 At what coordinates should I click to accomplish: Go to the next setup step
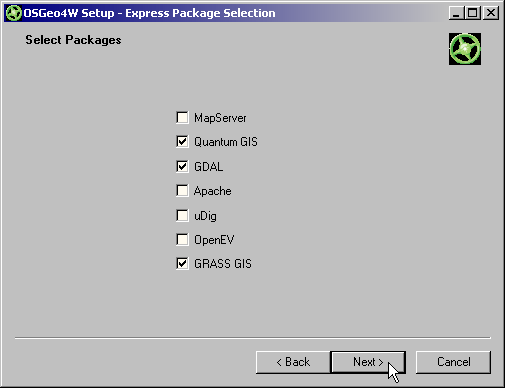pyautogui.click(x=368, y=362)
